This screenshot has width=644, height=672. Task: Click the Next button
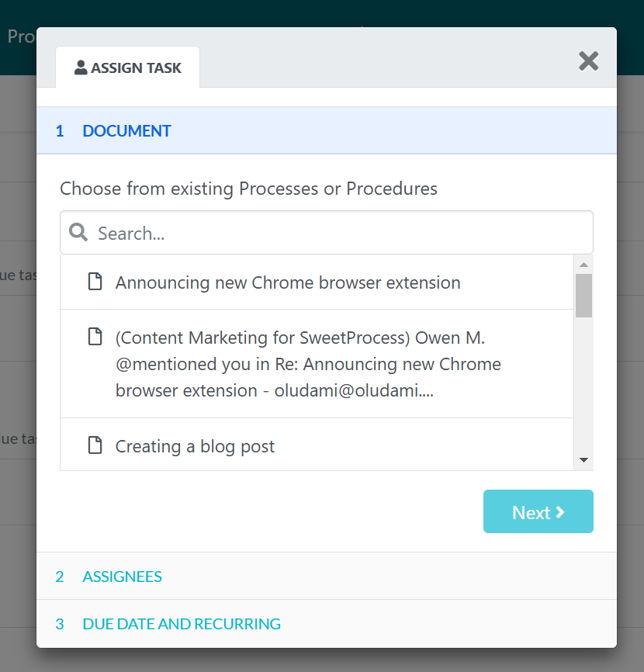point(538,511)
